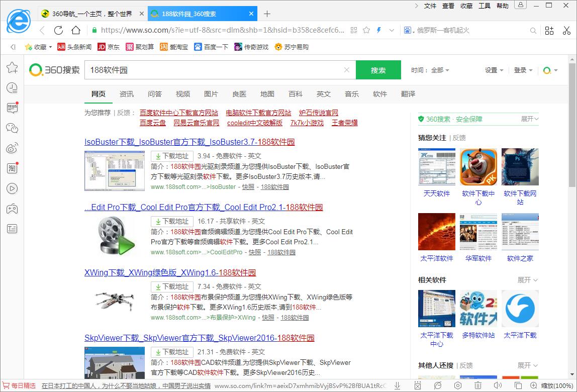Click the scissors screenshot icon
This screenshot has height=392, width=577.
click(566, 30)
